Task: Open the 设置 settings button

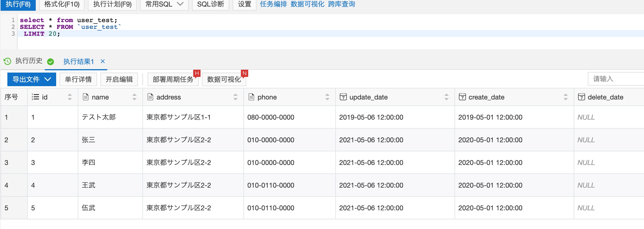Action: [x=245, y=5]
